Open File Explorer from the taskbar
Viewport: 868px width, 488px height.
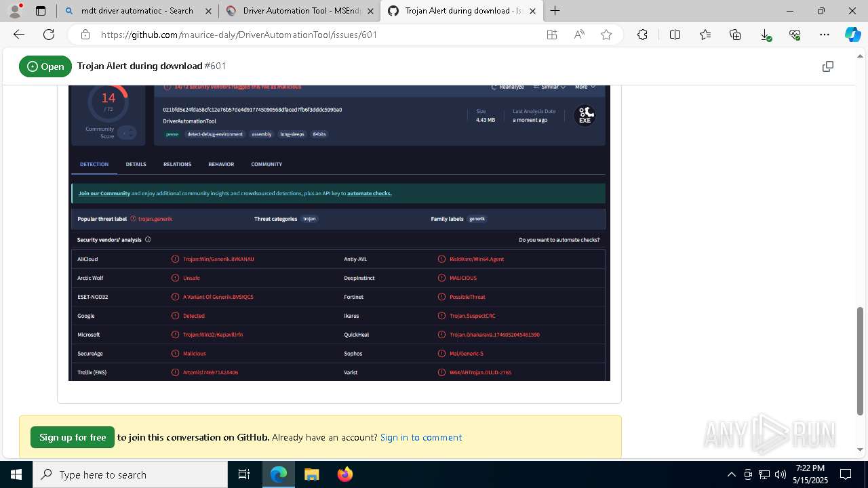pos(311,474)
